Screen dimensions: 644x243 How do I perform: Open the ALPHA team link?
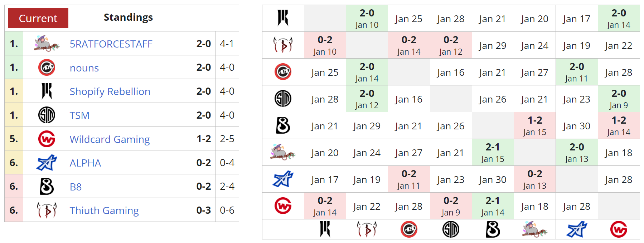click(85, 163)
